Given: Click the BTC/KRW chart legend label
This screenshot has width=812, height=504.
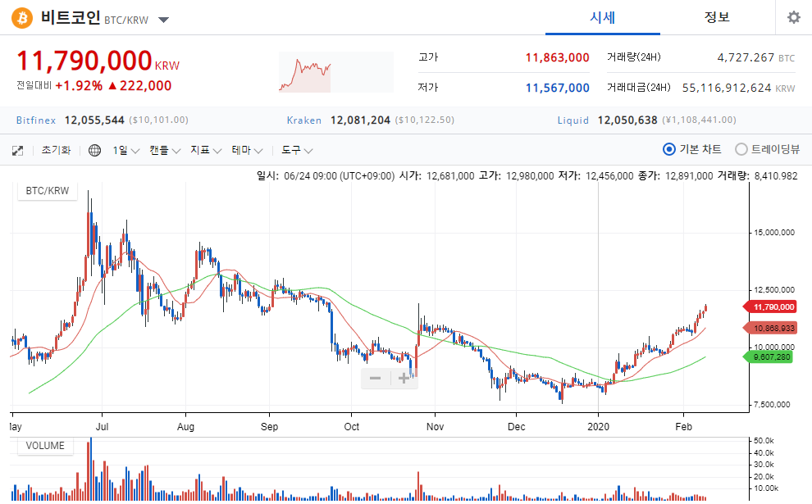Looking at the screenshot, I should pyautogui.click(x=47, y=190).
